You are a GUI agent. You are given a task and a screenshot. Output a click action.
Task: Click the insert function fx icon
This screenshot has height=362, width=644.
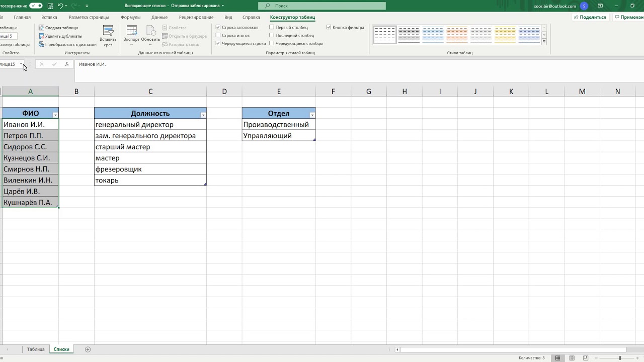point(66,64)
